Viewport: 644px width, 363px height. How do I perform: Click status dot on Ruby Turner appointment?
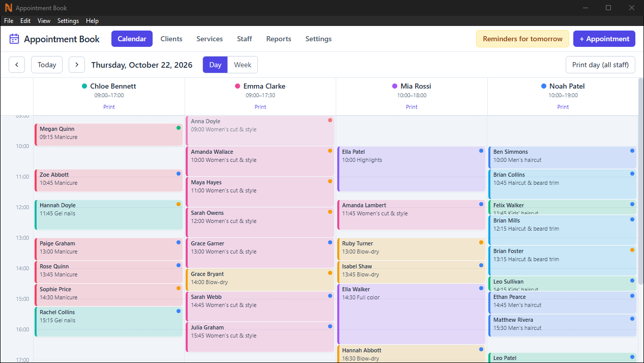[481, 242]
